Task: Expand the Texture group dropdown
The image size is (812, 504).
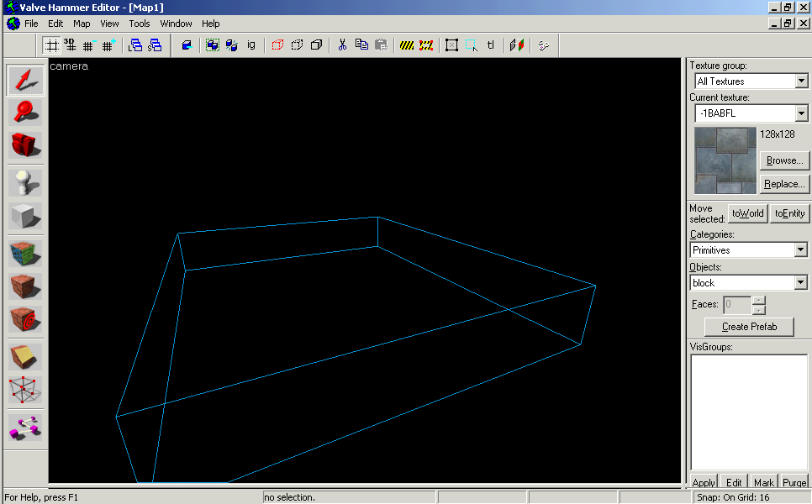Action: pos(801,81)
